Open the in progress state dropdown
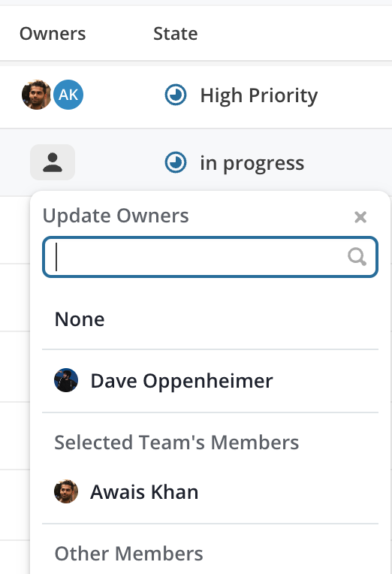The height and width of the screenshot is (574, 392). pos(234,163)
